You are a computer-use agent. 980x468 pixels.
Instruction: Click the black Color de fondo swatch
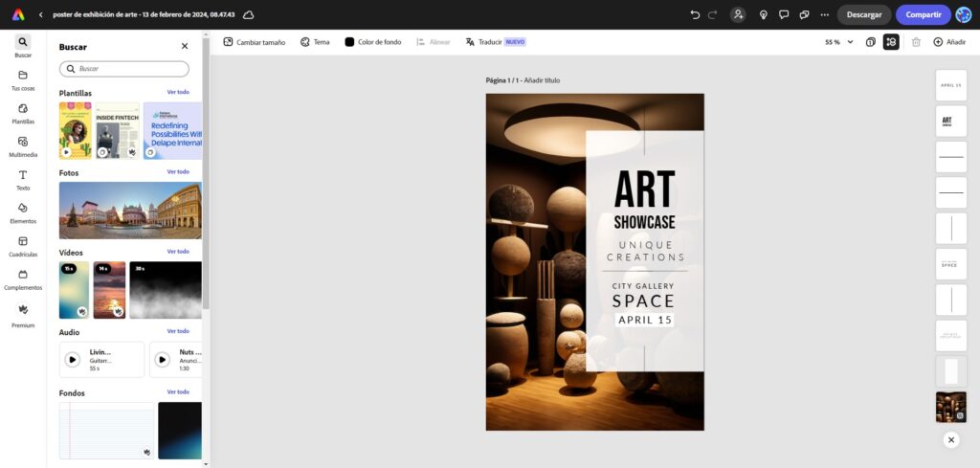pos(349,42)
